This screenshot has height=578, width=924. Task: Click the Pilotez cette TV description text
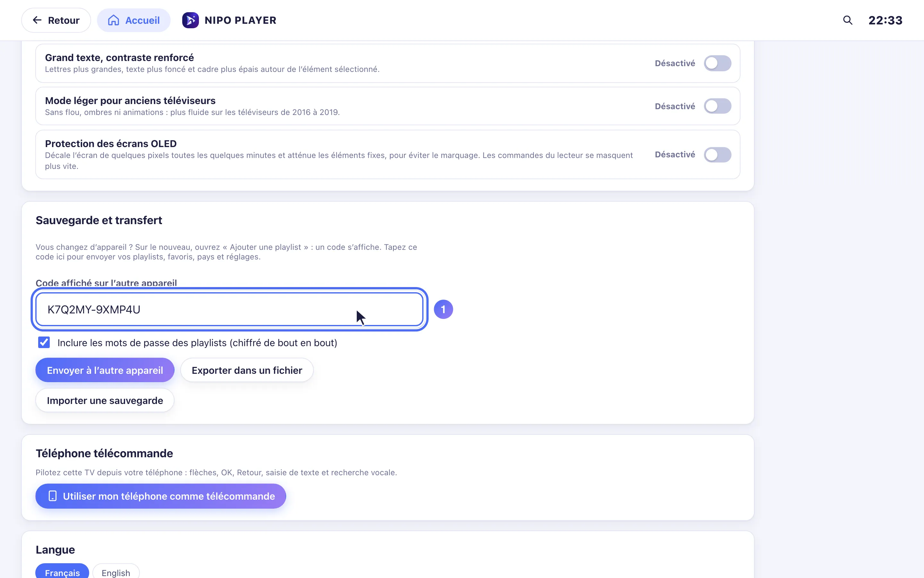(x=216, y=472)
